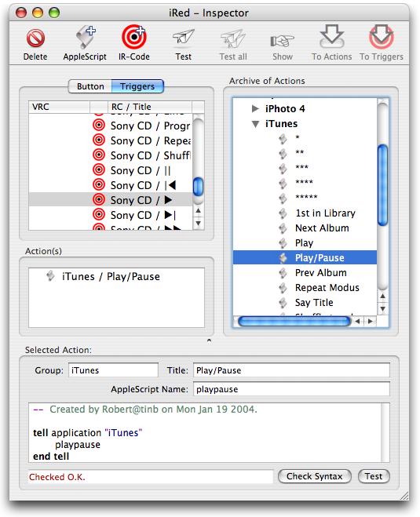420x517 pixels.
Task: Click the Test paper plane icon
Action: [184, 38]
